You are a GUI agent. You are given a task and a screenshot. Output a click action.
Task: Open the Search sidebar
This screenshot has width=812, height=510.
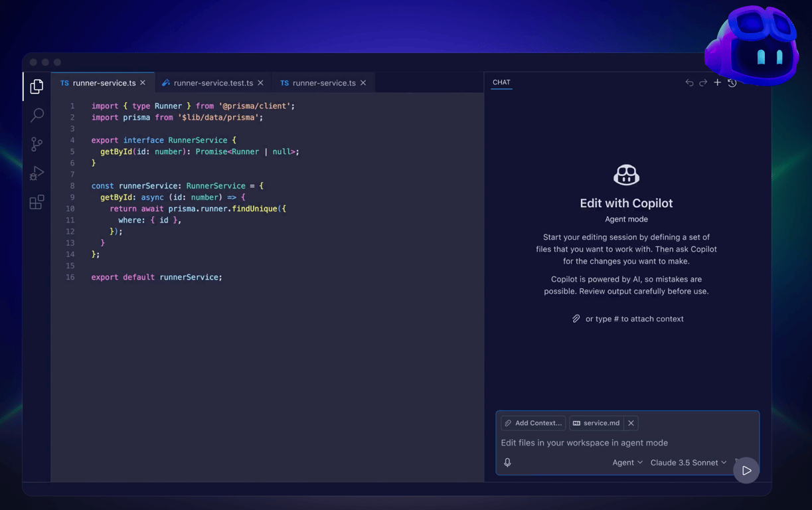coord(37,115)
